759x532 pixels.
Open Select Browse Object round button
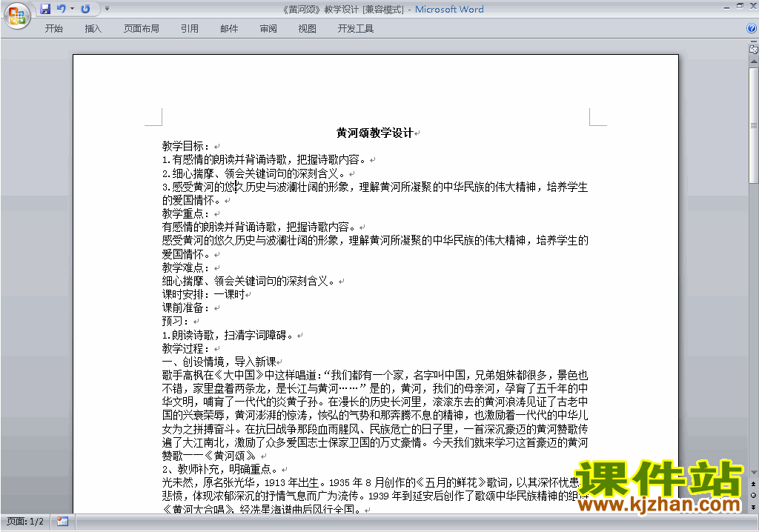[x=754, y=495]
